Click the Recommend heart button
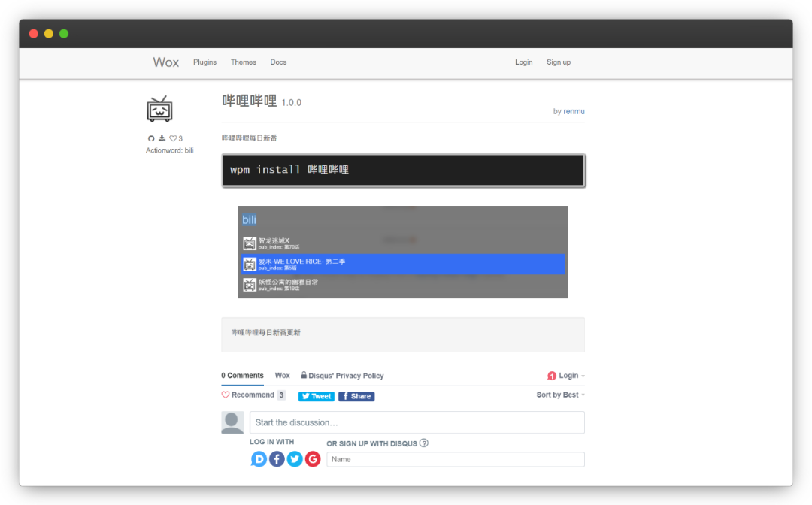 [248, 395]
